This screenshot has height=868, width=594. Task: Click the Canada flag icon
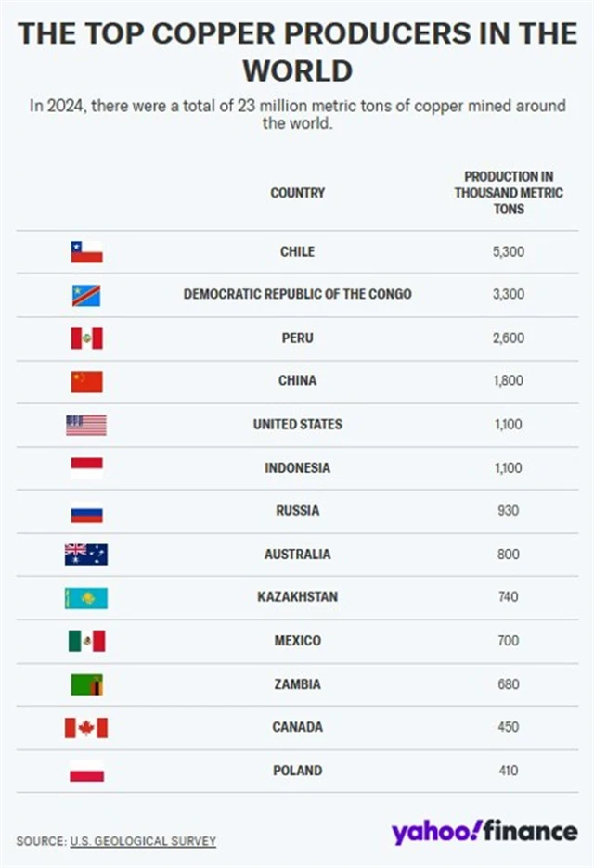click(86, 727)
